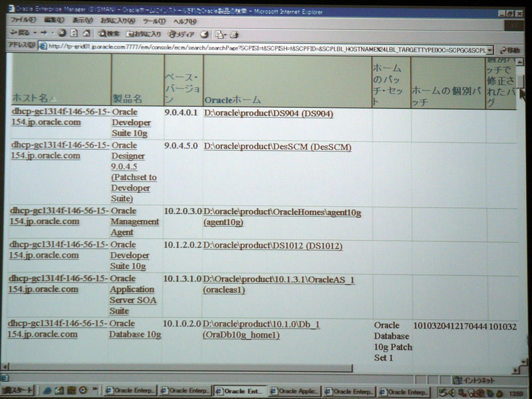Click the page icon in the address bar
The width and height of the screenshot is (532, 399).
coord(43,46)
